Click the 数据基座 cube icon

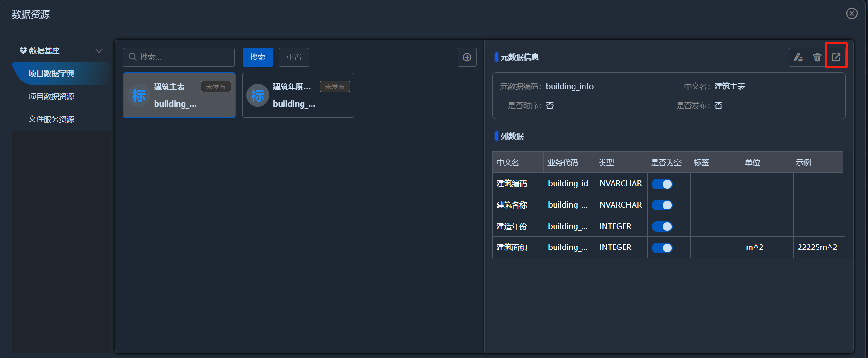23,50
